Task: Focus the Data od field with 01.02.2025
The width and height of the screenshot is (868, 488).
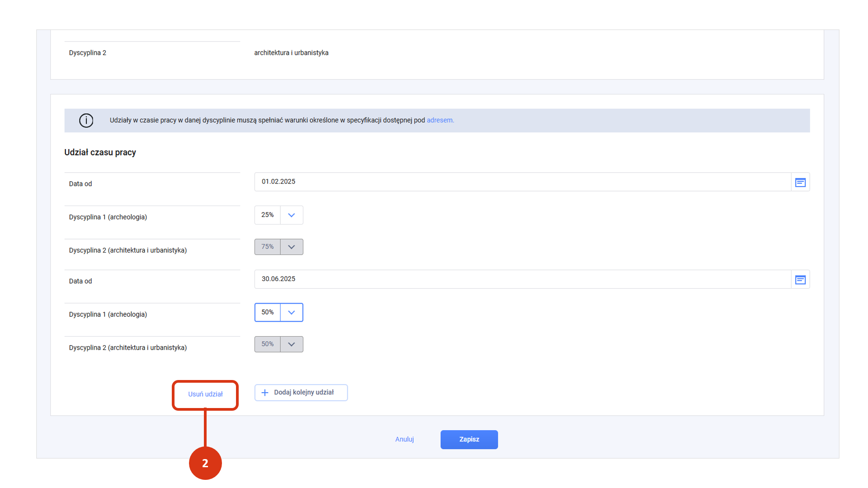Action: pyautogui.click(x=523, y=182)
